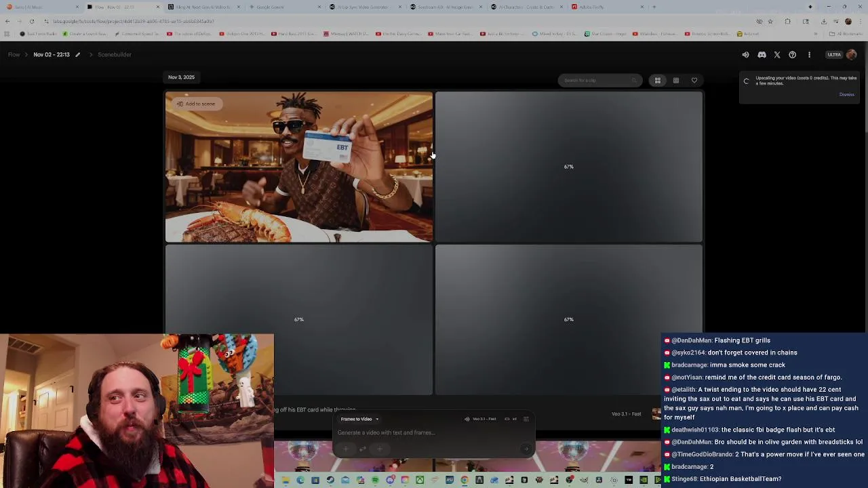Open the user profile avatar

(852, 55)
